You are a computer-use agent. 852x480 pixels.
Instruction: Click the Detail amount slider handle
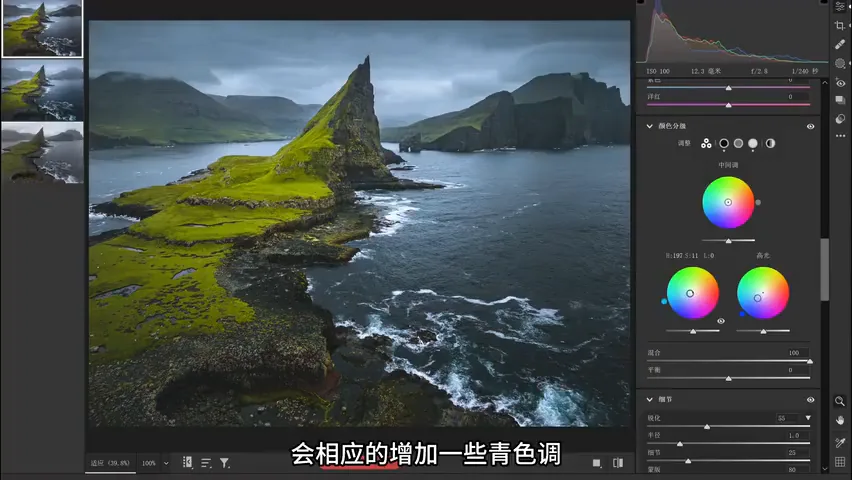688,461
